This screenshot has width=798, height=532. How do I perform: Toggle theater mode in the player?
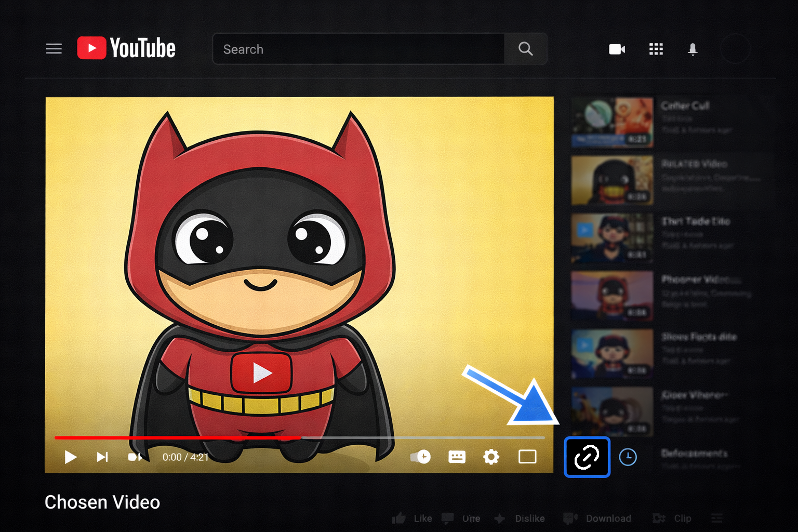(x=527, y=457)
